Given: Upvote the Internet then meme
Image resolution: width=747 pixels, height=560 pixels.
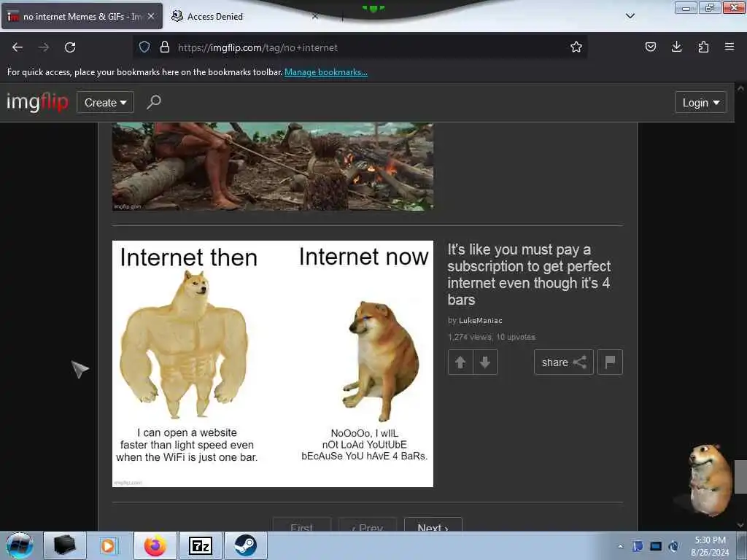Looking at the screenshot, I should click(460, 362).
